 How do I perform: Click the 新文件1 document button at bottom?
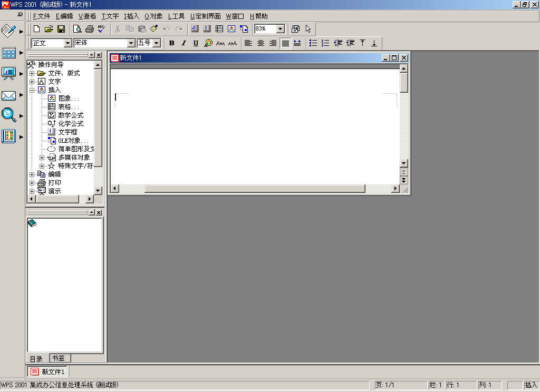click(x=48, y=371)
